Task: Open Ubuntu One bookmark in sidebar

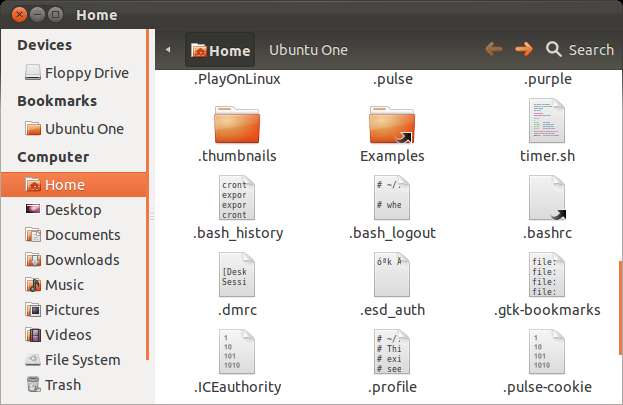Action: click(84, 128)
